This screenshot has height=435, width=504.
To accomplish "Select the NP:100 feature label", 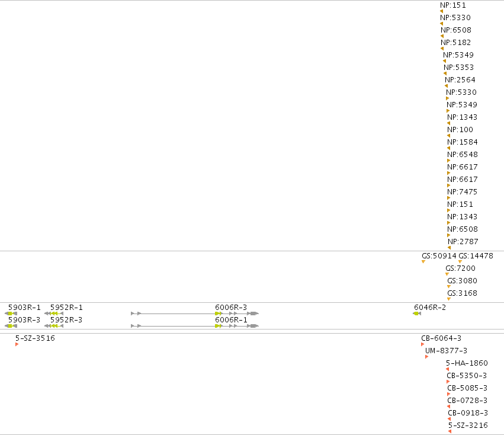I will 460,130.
